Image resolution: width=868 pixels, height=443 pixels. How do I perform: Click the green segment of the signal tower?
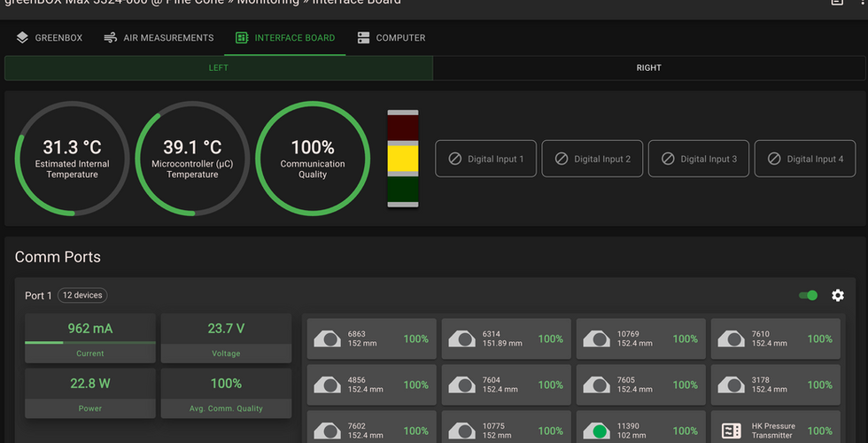click(403, 190)
